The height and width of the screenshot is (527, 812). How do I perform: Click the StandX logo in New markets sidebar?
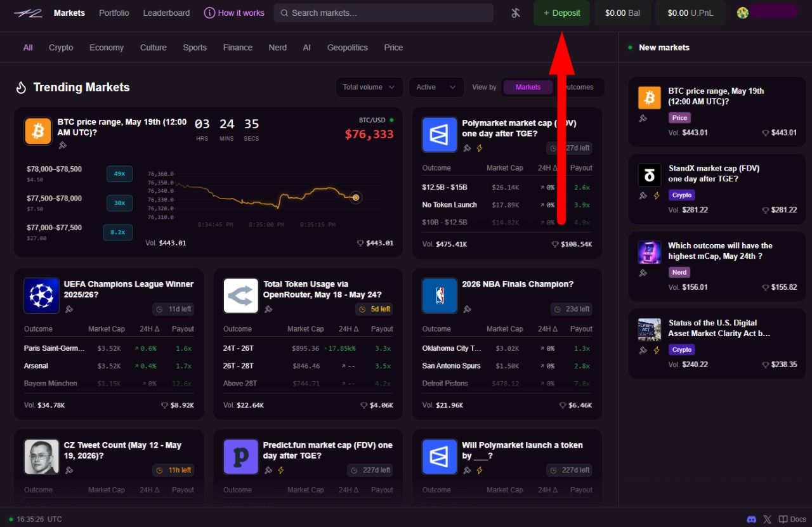(x=649, y=175)
